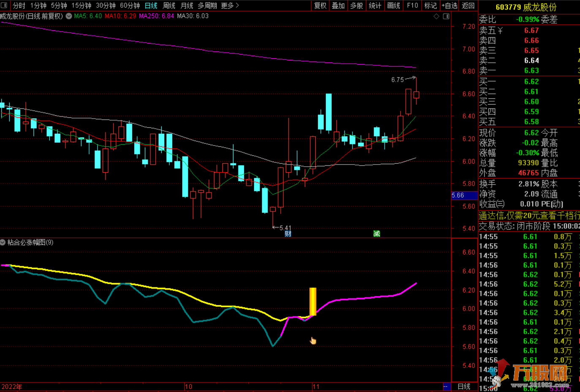The image size is (580, 392).
Task: Select the 60分钟 period tab
Action: point(130,5)
